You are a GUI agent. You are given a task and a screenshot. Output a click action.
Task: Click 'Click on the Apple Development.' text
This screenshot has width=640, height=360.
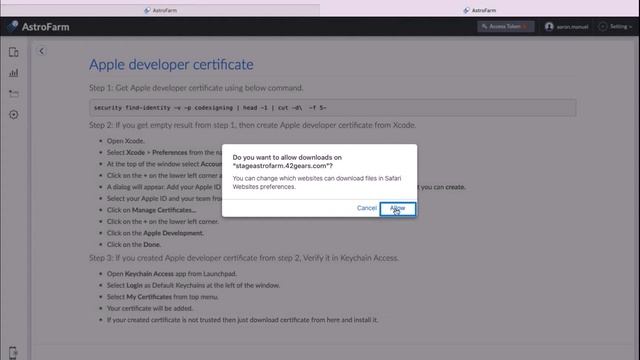pos(155,233)
